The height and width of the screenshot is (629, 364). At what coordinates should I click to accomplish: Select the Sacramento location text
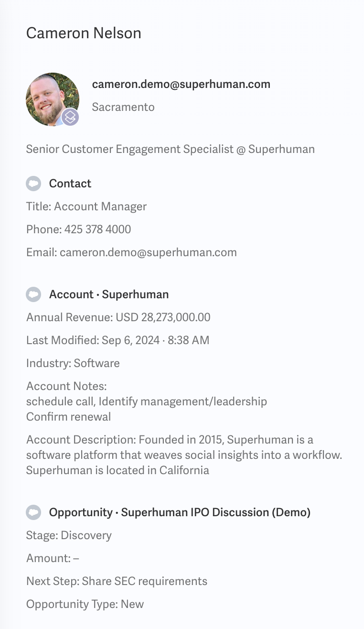tap(123, 107)
